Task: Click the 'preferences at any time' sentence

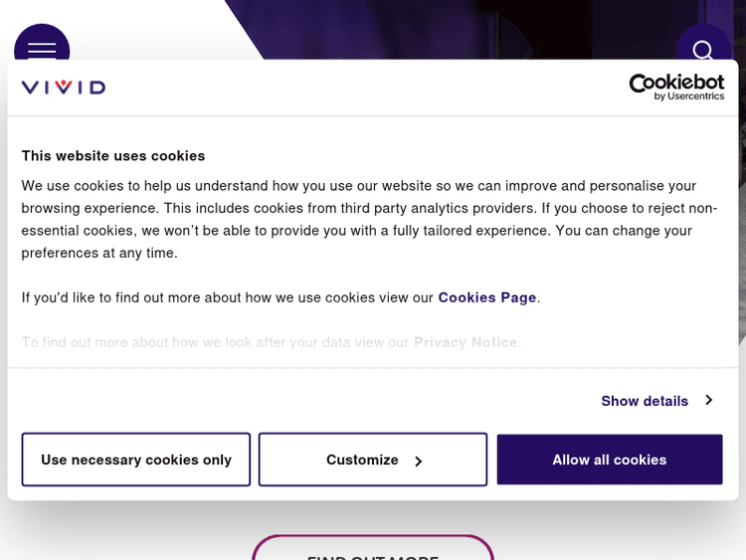Action: pos(99,253)
